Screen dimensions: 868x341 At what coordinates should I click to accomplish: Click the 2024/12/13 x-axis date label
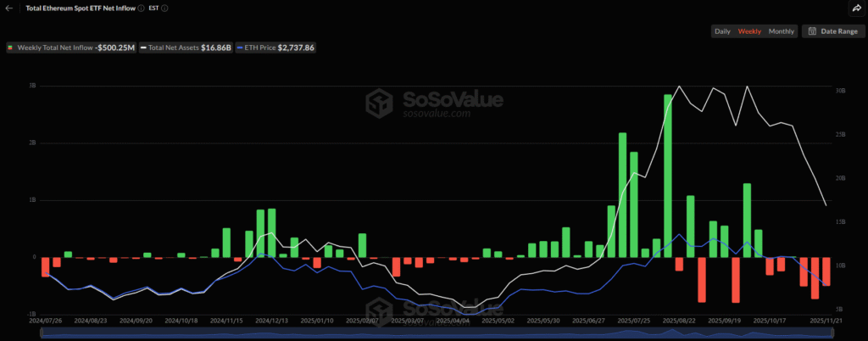click(272, 321)
